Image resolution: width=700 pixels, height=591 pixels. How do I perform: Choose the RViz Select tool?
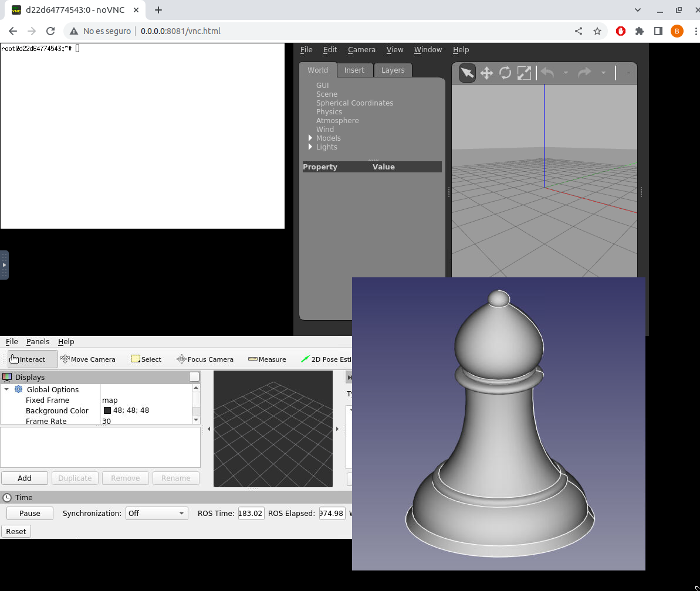tap(146, 359)
